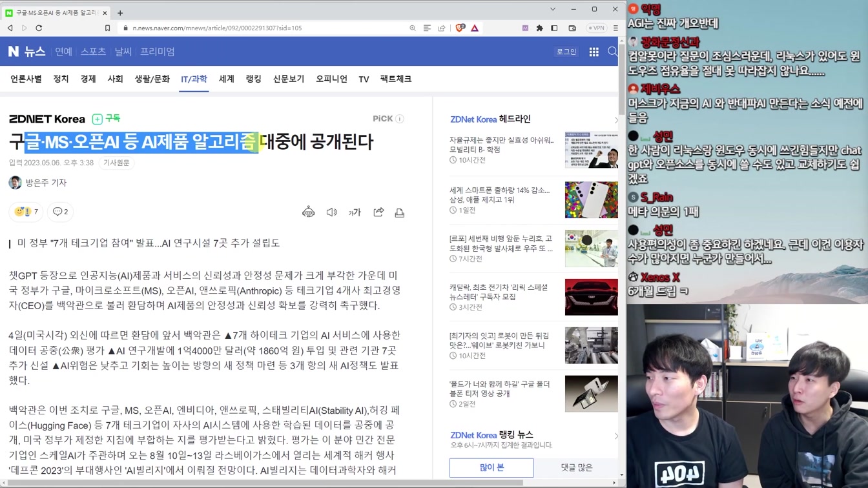Select the 사회 menu tab

tap(115, 79)
